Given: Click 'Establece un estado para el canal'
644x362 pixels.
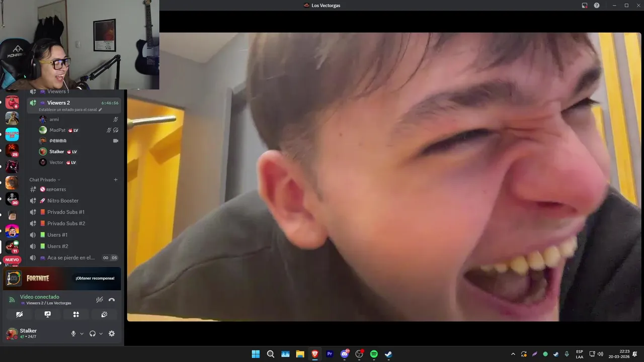Looking at the screenshot, I should (x=70, y=110).
